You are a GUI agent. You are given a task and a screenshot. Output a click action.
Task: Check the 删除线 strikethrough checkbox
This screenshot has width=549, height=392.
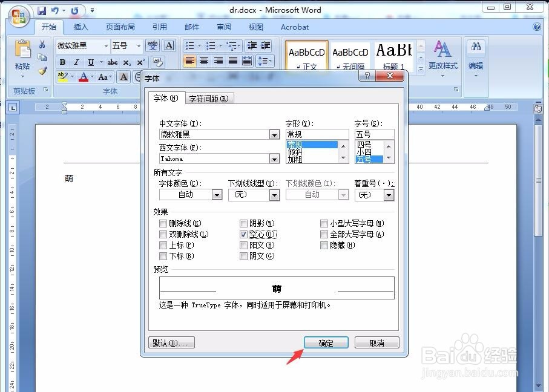(163, 223)
